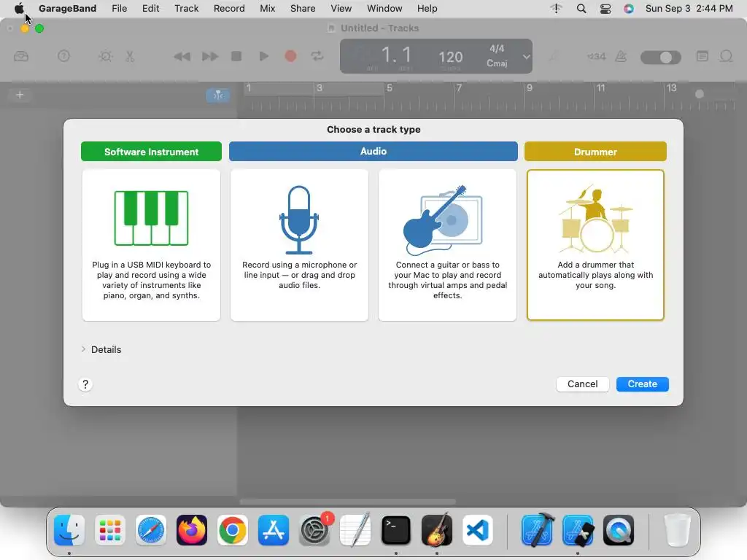Click the blue Audio header
The width and height of the screenshot is (747, 560).
373,152
